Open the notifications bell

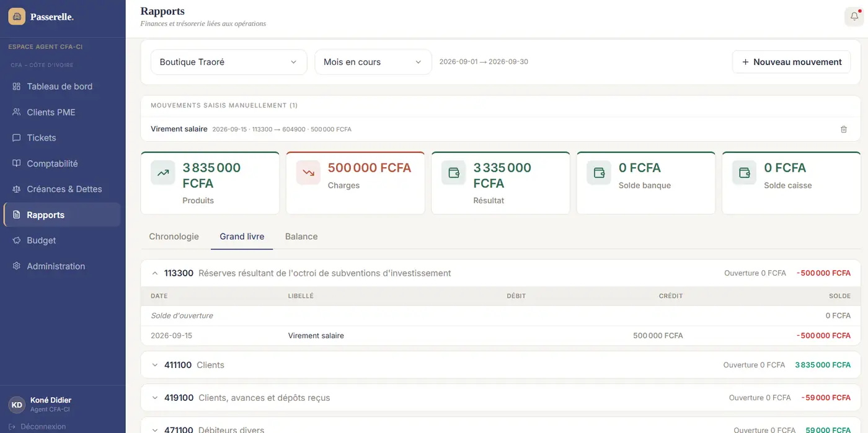tap(854, 17)
